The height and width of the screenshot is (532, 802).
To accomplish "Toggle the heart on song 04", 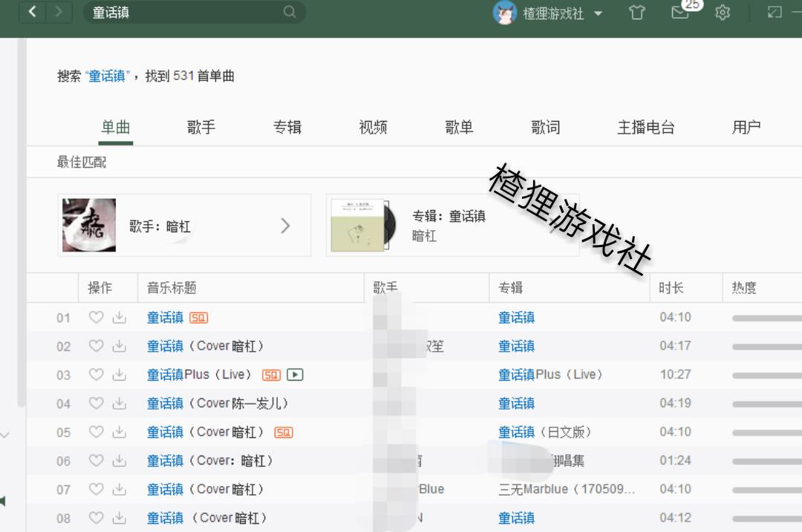I will point(96,404).
